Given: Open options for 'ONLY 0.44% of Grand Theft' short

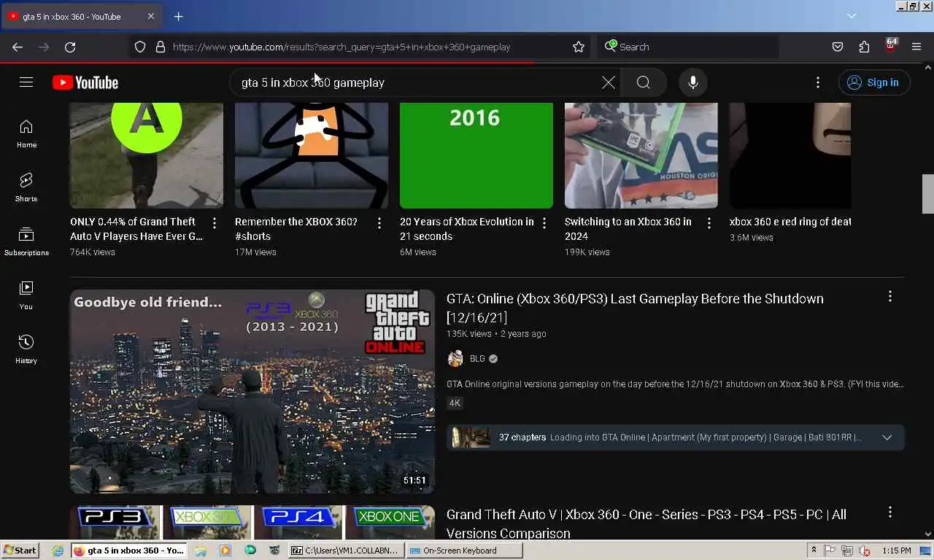Looking at the screenshot, I should point(214,223).
